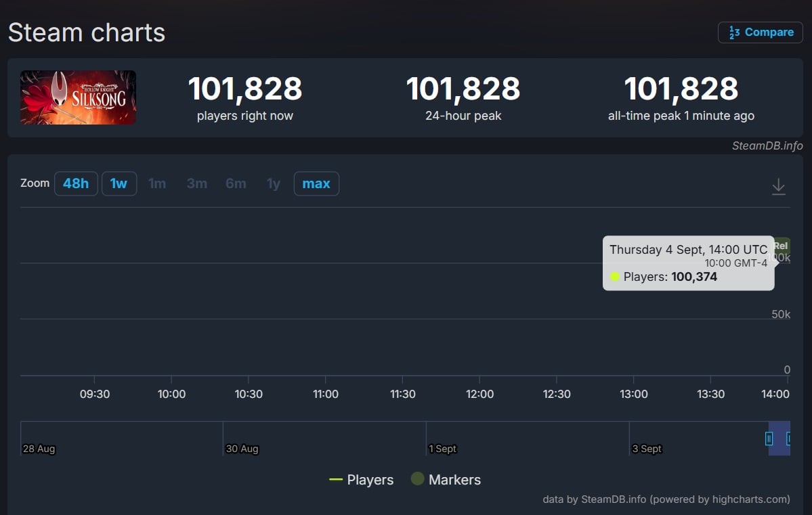Click the 1-2-3 comparison icon beside Compare
This screenshot has width=812, height=515.
(733, 32)
